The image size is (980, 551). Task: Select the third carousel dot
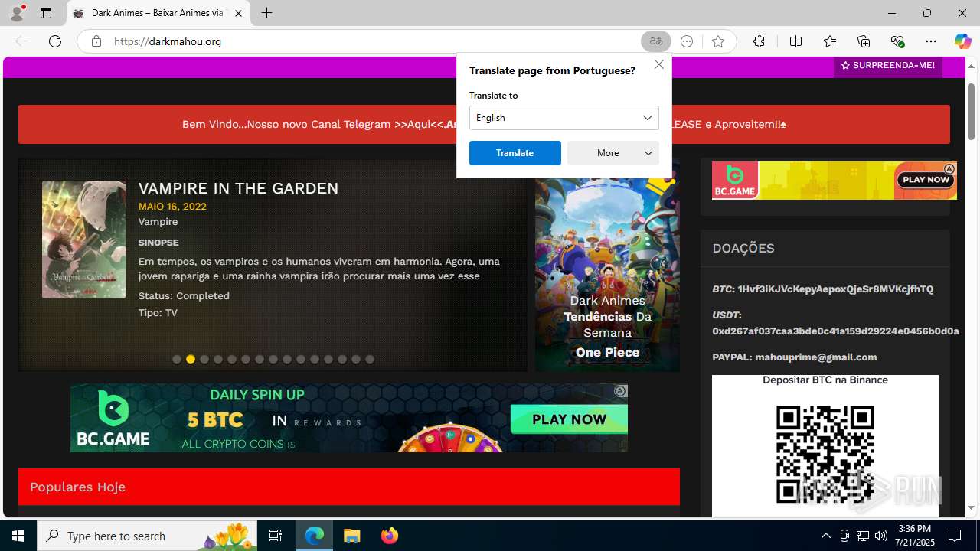click(204, 359)
